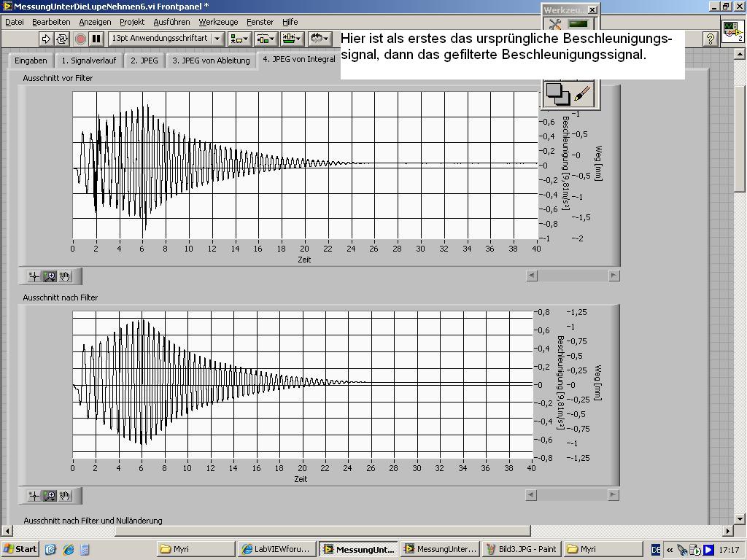Expand the Distribute Objects dropdown
This screenshot has width=747, height=560.
point(265,39)
